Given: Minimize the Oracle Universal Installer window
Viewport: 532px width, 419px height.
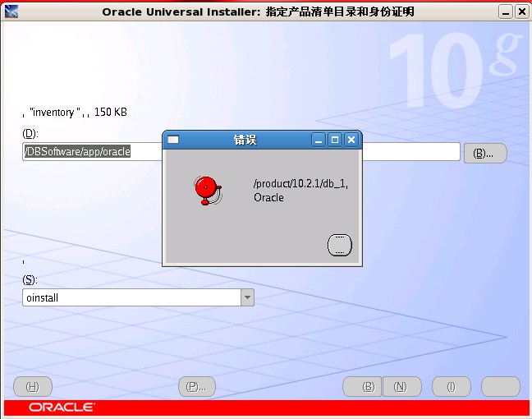Looking at the screenshot, I should (506, 12).
